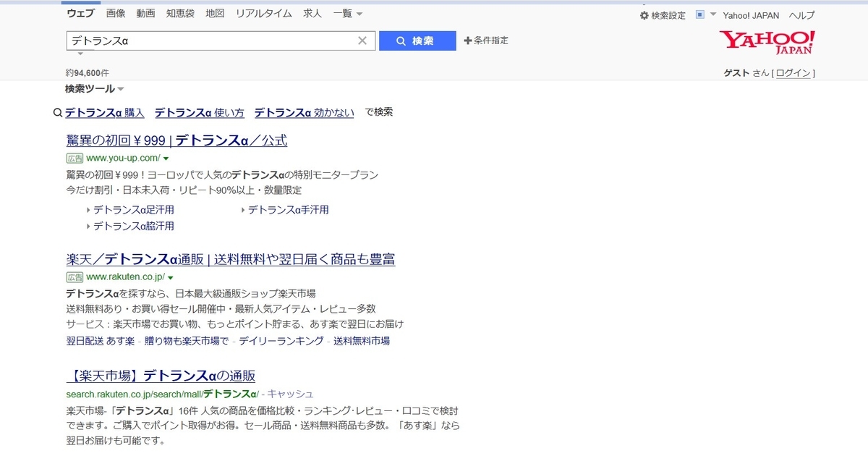868x456 pixels.
Task: Open ヘルプ link
Action: [x=801, y=15]
